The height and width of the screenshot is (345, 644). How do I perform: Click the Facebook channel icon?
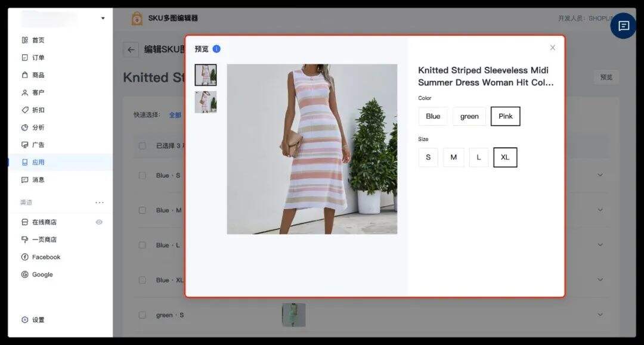[24, 257]
